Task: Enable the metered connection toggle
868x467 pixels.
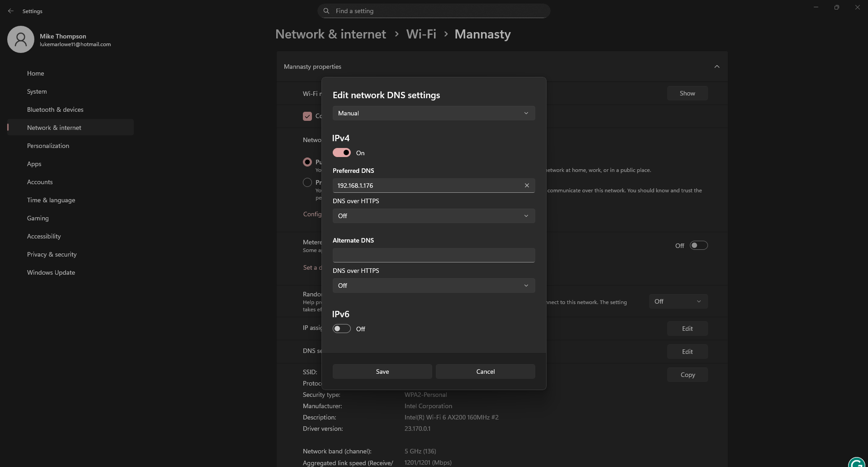Action: tap(698, 245)
